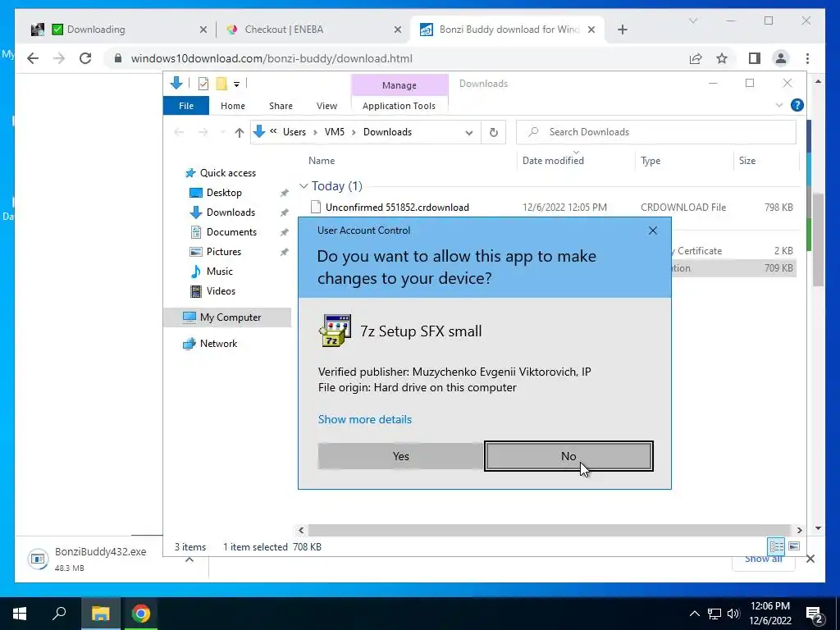Sort by the Name column header
Viewport: 840px width, 630px height.
click(322, 161)
